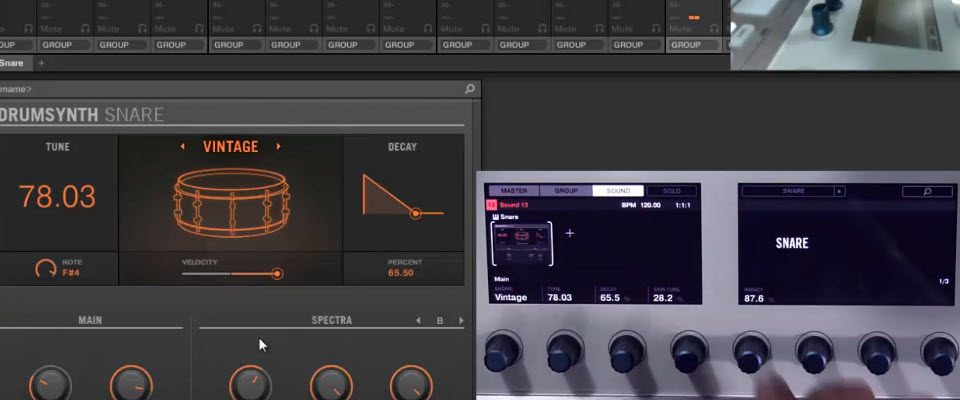Select MASTER tab on the hardware display
This screenshot has width=960, height=400.
pos(512,191)
